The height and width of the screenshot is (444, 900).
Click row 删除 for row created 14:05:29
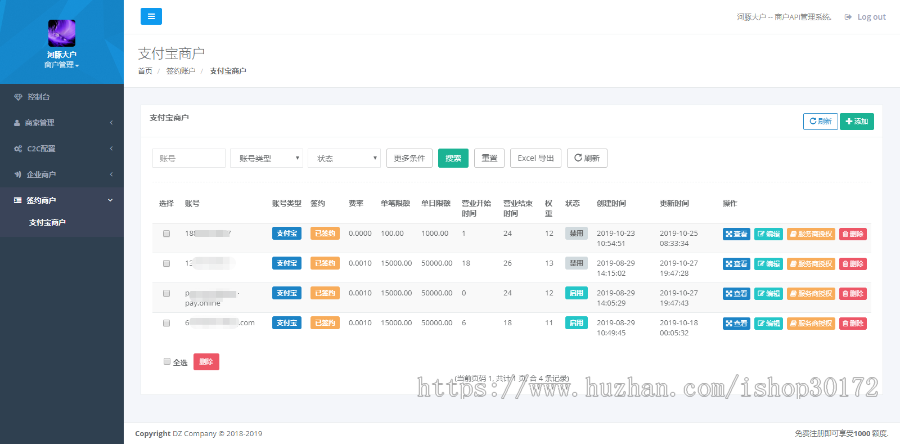coord(853,294)
